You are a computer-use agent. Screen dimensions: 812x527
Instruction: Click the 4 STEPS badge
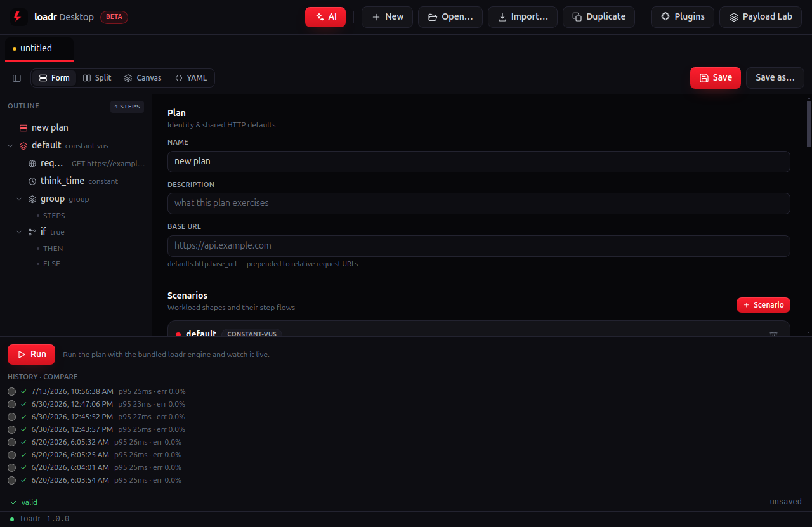pos(127,107)
